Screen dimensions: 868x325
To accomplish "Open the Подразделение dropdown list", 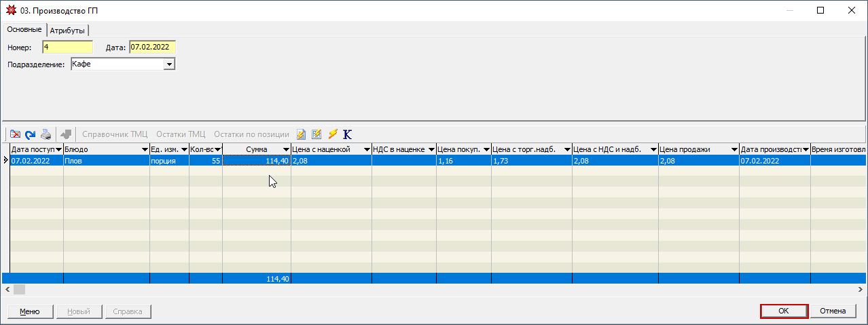I will (x=170, y=64).
